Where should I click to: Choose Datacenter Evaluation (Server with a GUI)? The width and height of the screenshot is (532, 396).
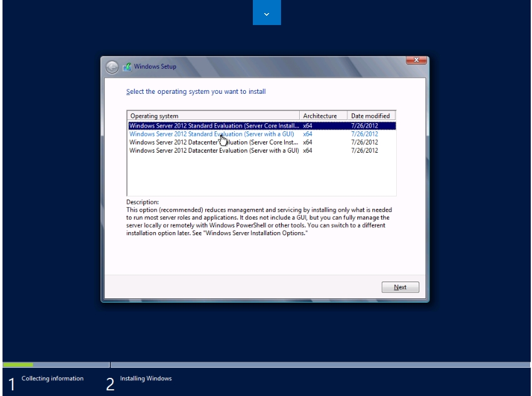pos(213,150)
